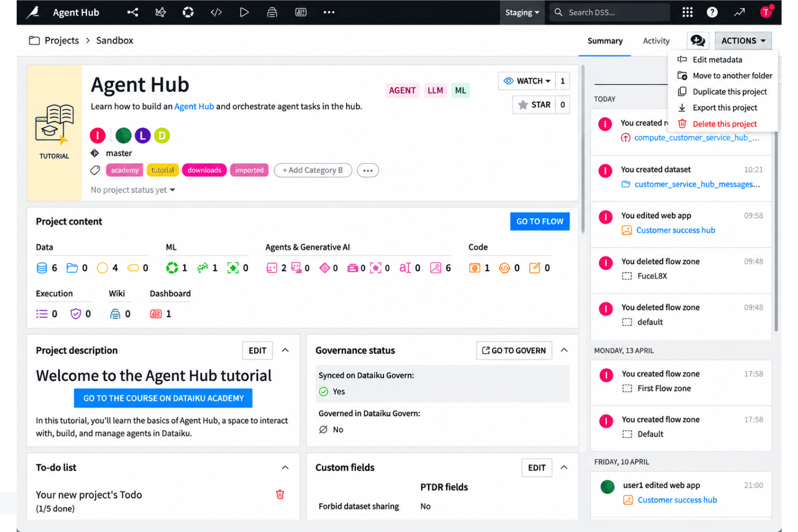Image resolution: width=798 pixels, height=532 pixels.
Task: Open the Staging instance dropdown
Action: pos(522,12)
